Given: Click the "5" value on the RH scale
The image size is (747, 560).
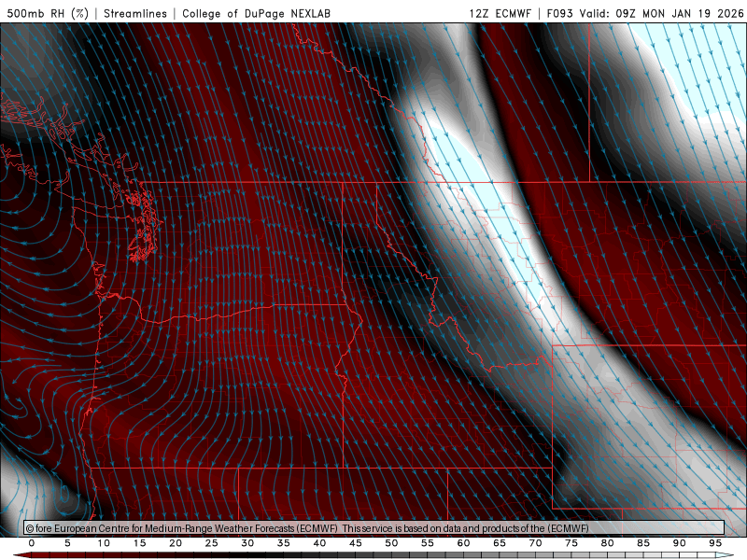Looking at the screenshot, I should (x=67, y=543).
